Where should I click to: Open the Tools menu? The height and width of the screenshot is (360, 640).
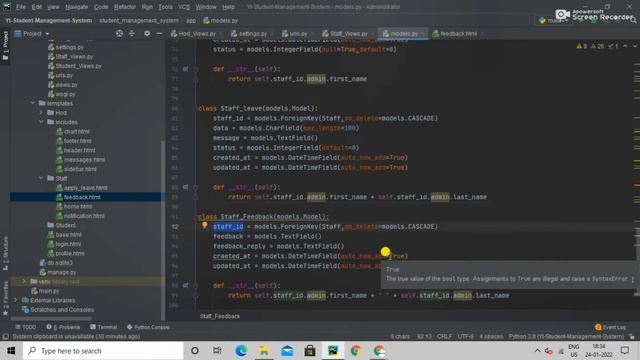tap(165, 7)
